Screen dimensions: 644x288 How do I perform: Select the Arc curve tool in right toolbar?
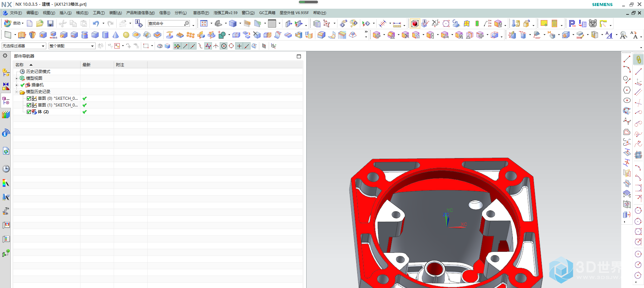pyautogui.click(x=627, y=69)
